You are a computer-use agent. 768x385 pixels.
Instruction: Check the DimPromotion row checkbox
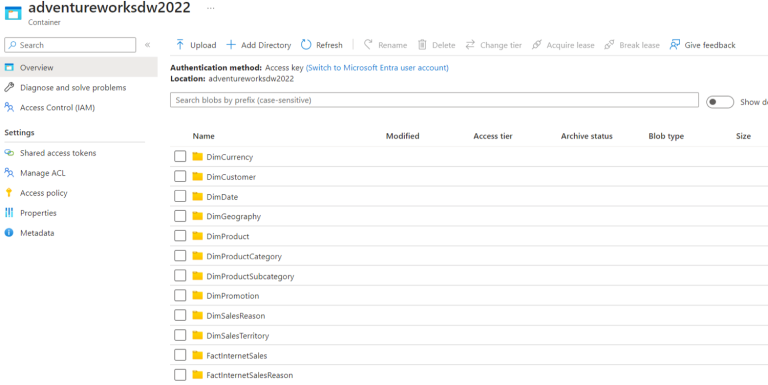[x=180, y=295]
